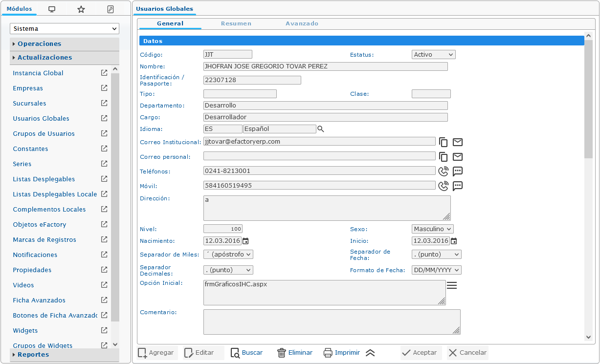Screen dimensions: 600x364
Task: Open Empresas in a new window icon
Action: [104, 88]
